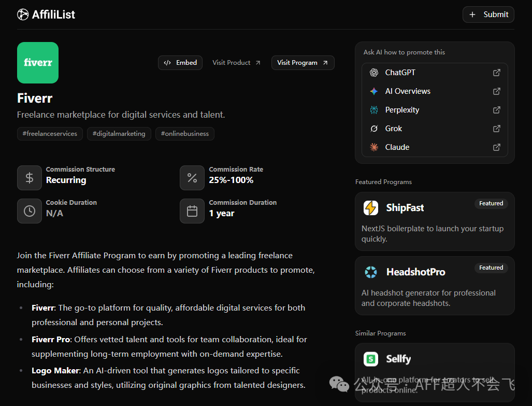Click the 'Fiverr' page heading

click(35, 98)
